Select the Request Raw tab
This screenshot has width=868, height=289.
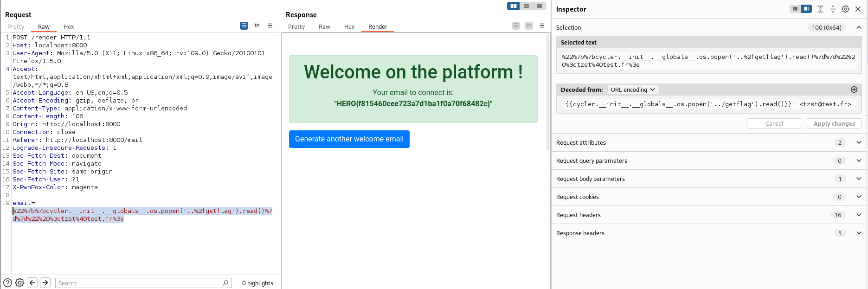(x=44, y=27)
